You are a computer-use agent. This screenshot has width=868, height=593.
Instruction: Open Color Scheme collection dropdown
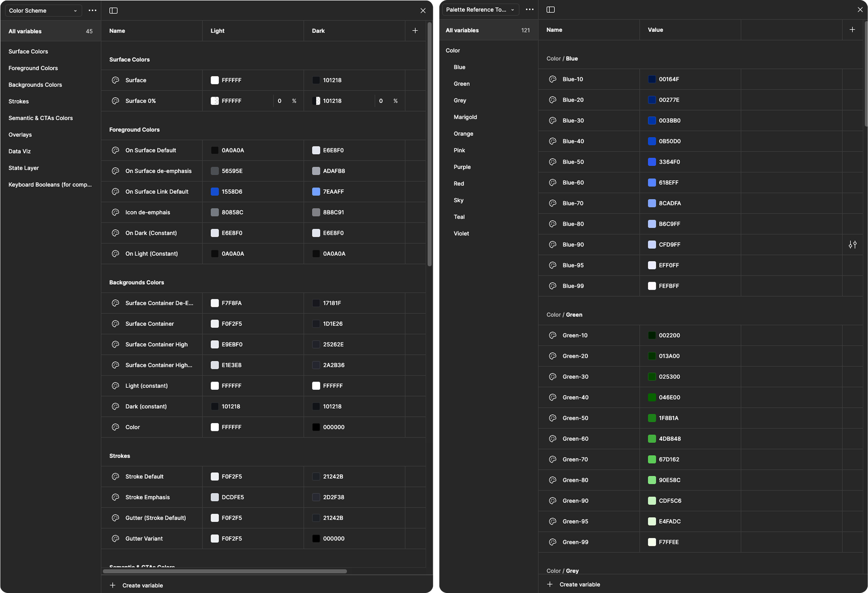click(x=43, y=10)
